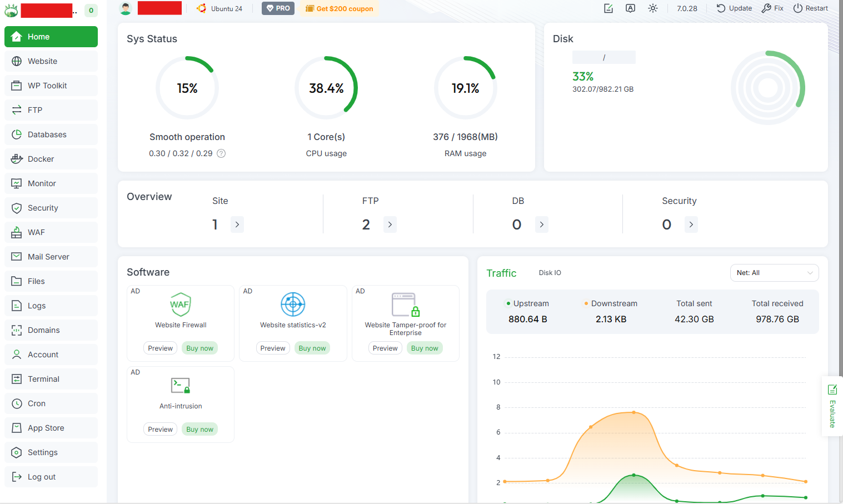Image resolution: width=843 pixels, height=504 pixels.
Task: Click the load average help question icon
Action: 221,153
